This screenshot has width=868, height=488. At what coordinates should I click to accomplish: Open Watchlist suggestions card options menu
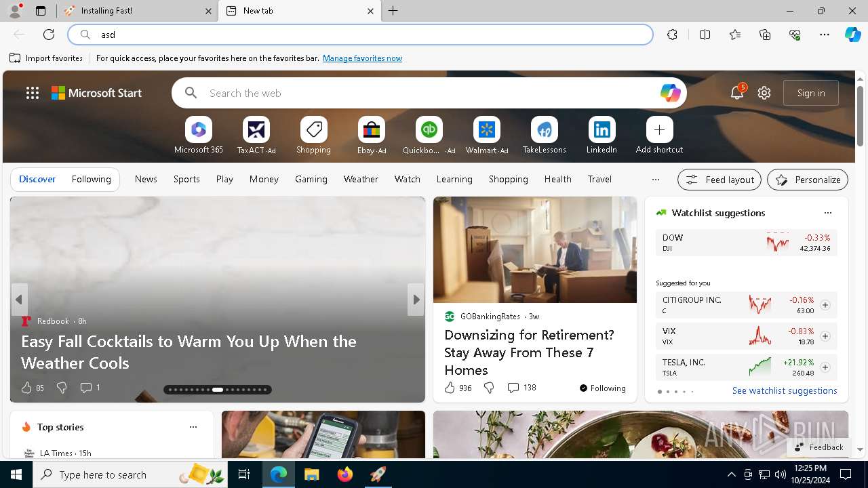pyautogui.click(x=827, y=213)
